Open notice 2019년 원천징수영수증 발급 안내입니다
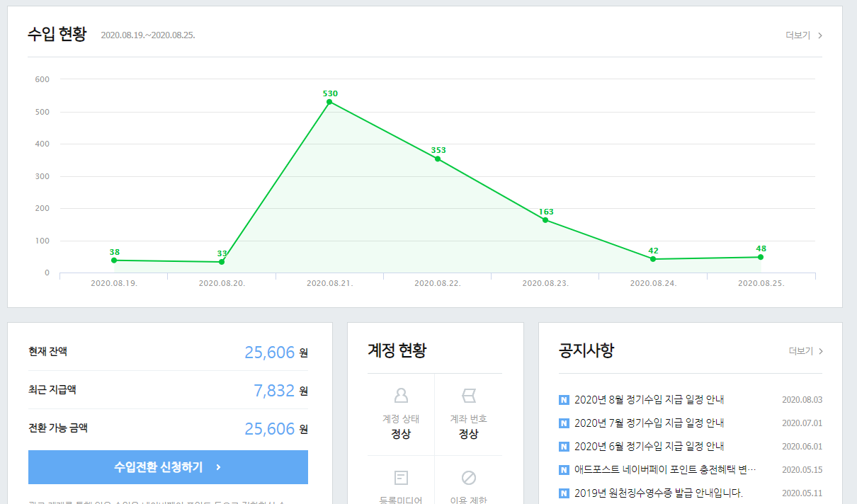857x504 pixels. click(659, 493)
